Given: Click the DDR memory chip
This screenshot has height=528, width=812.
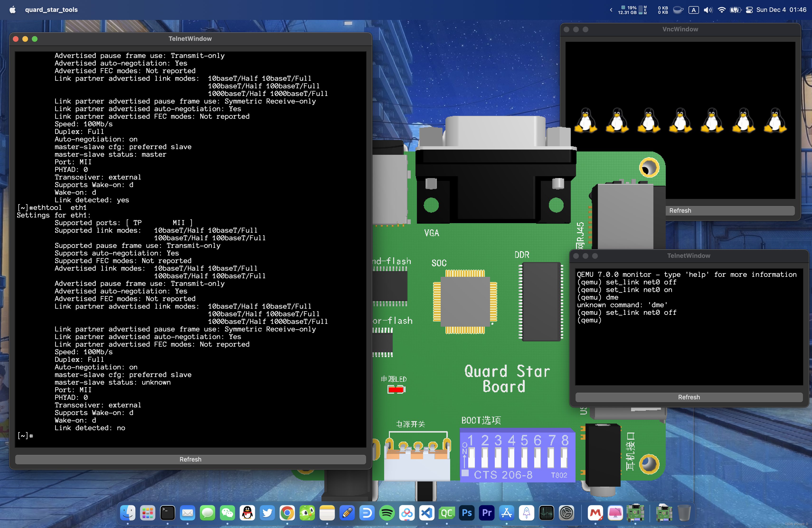Looking at the screenshot, I should (541, 302).
